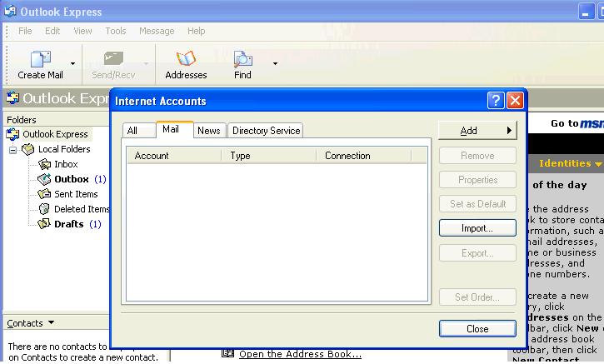
Task: Minimize the Outlook Express window
Action: tap(586, 12)
